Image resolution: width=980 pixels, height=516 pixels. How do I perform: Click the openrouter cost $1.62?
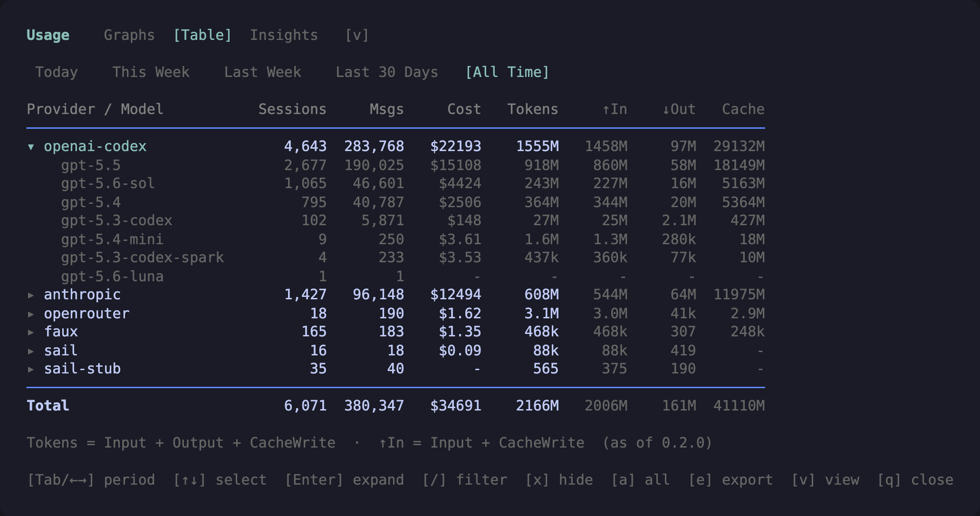point(460,314)
